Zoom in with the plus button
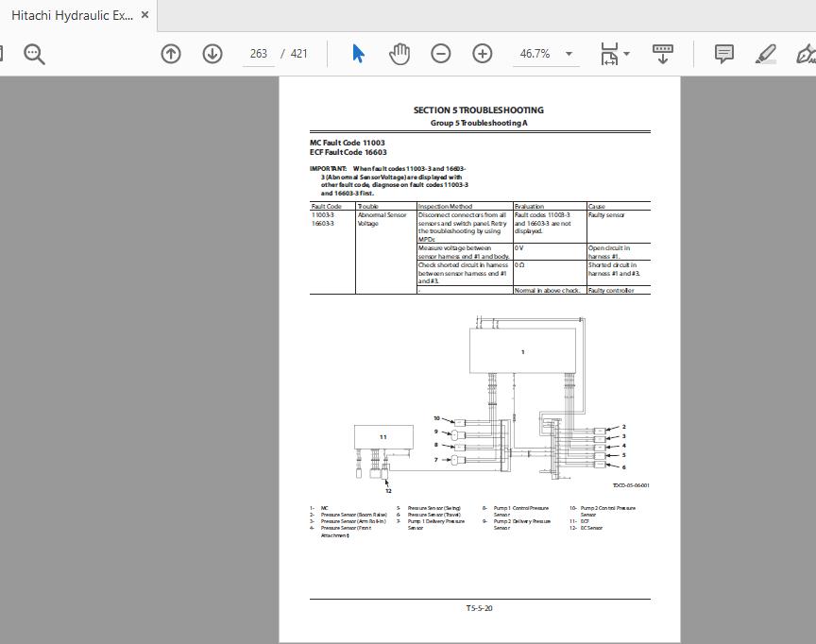 point(483,54)
